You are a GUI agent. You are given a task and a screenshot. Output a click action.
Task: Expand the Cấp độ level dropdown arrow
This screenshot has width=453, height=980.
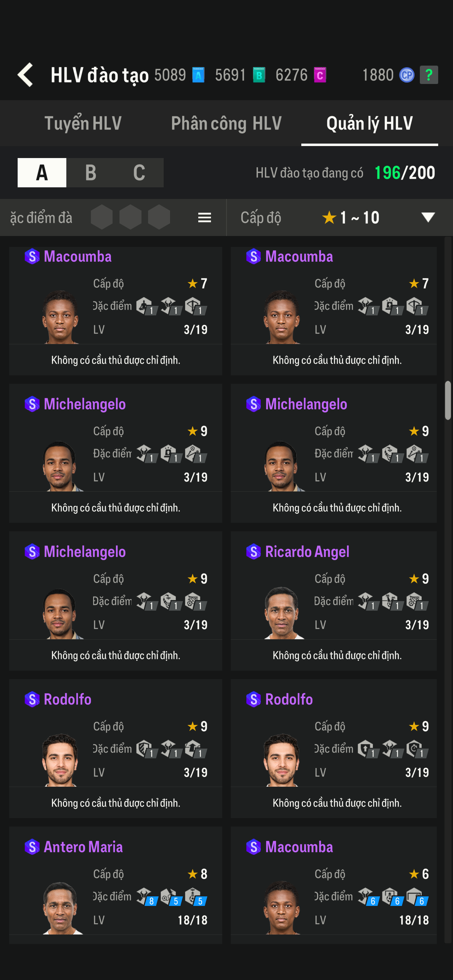click(x=428, y=217)
